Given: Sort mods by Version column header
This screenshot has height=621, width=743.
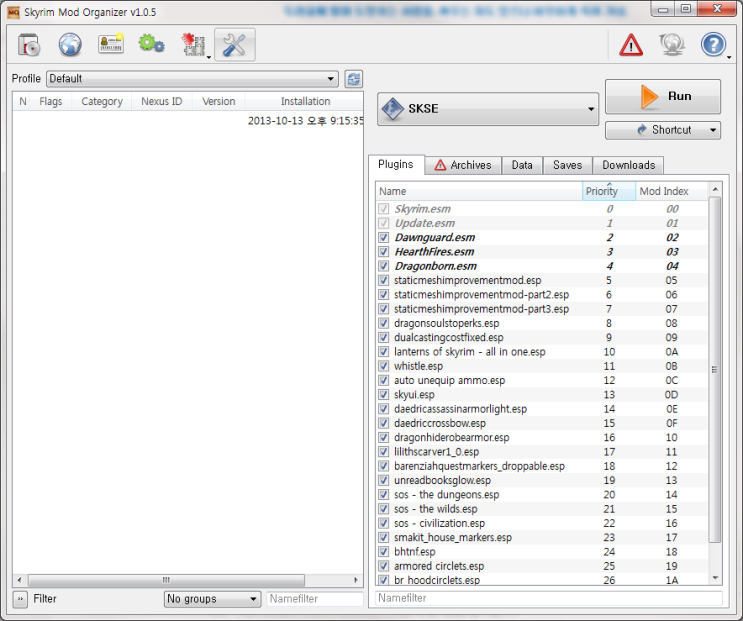Looking at the screenshot, I should 218,101.
